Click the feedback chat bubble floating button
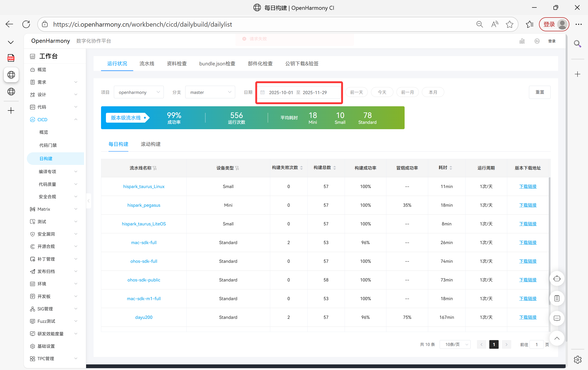Image resolution: width=588 pixels, height=370 pixels. point(556,318)
